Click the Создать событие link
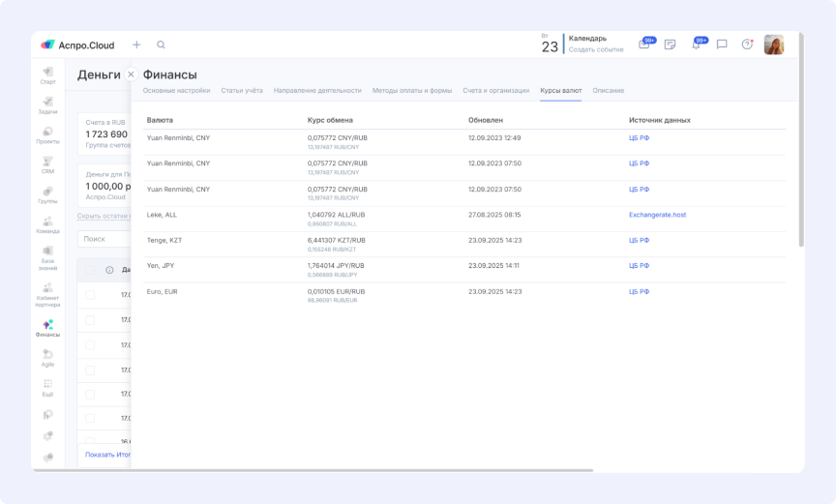Image resolution: width=836 pixels, height=504 pixels. pos(596,49)
